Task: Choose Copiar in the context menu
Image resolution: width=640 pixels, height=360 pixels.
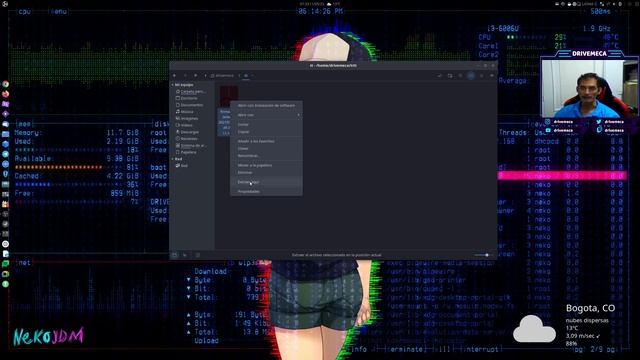Action: tap(266, 132)
